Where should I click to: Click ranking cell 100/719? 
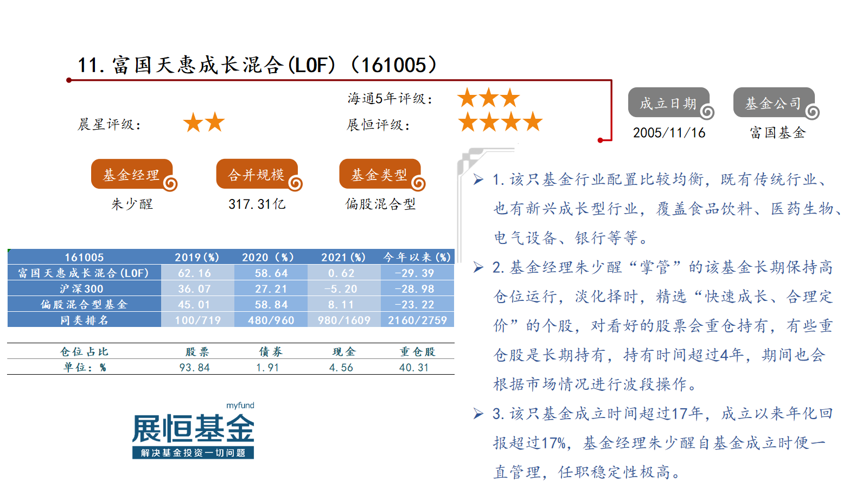point(197,320)
